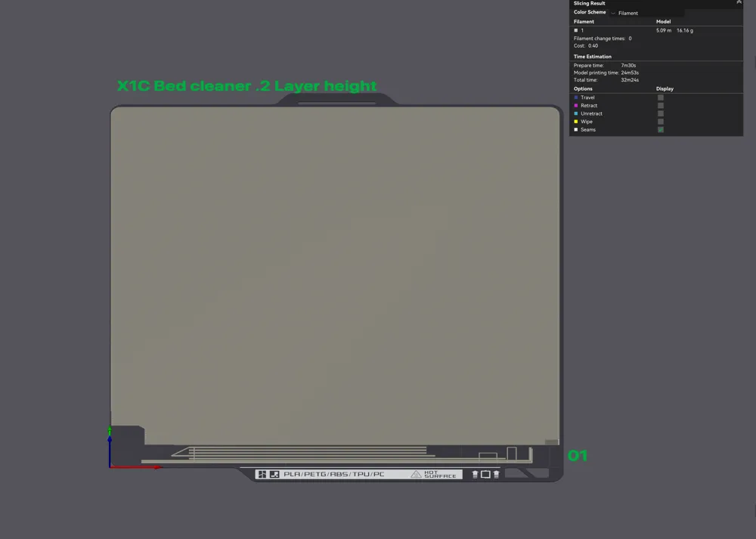Click the 'Time Estimation' section header
The width and height of the screenshot is (756, 539).
593,57
